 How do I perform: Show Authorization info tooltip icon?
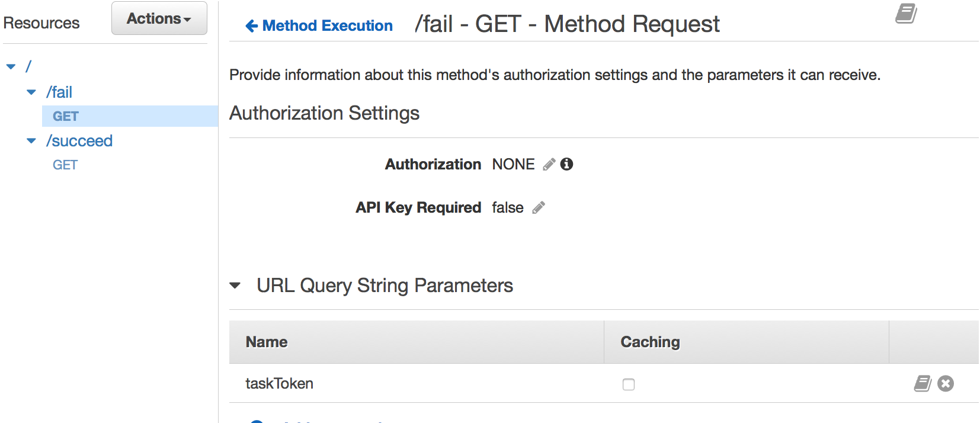567,164
